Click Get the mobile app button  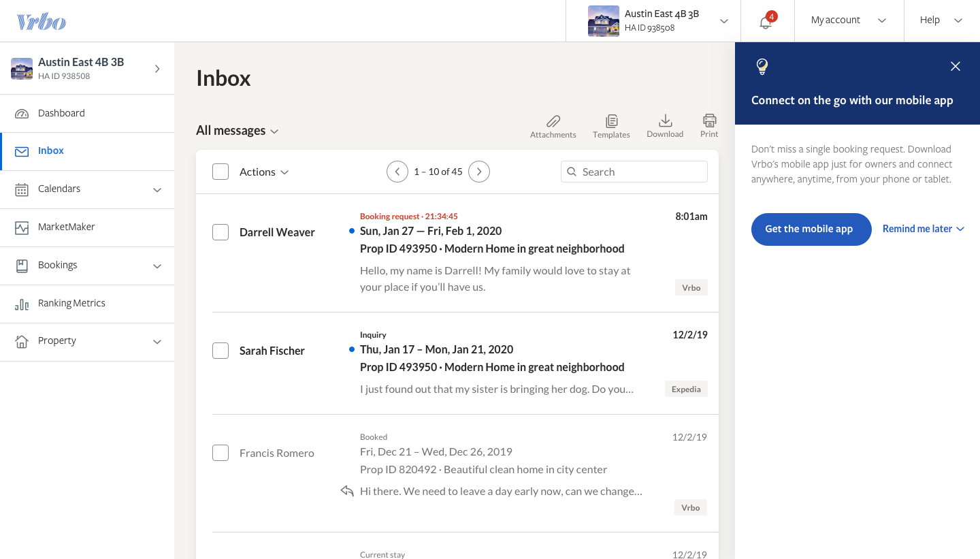coord(811,229)
